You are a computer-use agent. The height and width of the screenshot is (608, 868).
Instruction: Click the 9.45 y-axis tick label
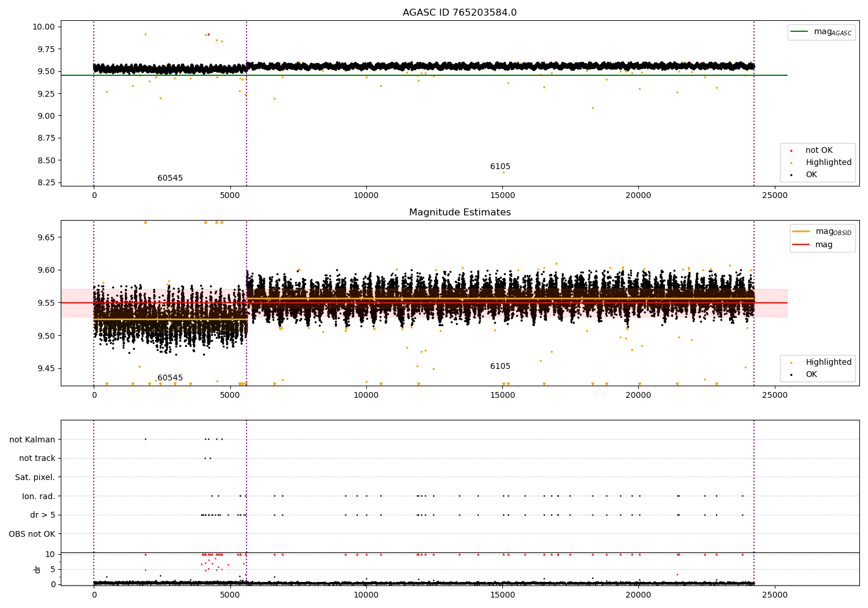(x=46, y=368)
